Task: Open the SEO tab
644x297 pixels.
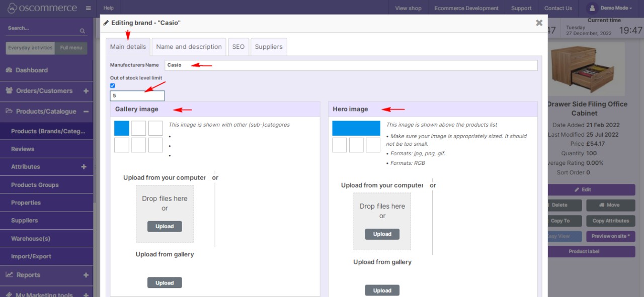Action: [238, 47]
